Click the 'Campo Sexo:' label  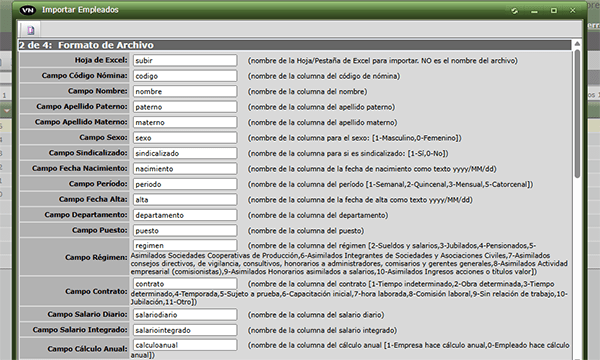pos(103,137)
